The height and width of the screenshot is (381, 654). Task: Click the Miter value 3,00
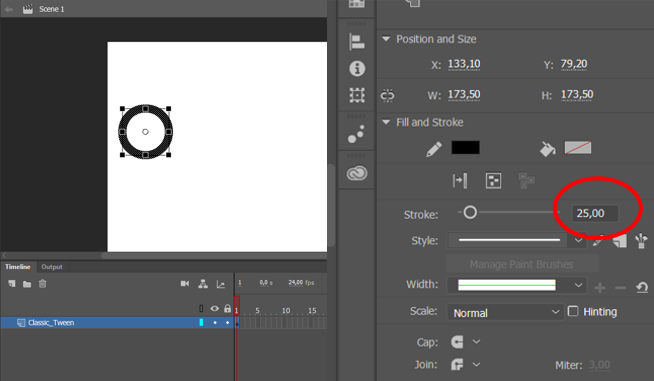click(599, 365)
